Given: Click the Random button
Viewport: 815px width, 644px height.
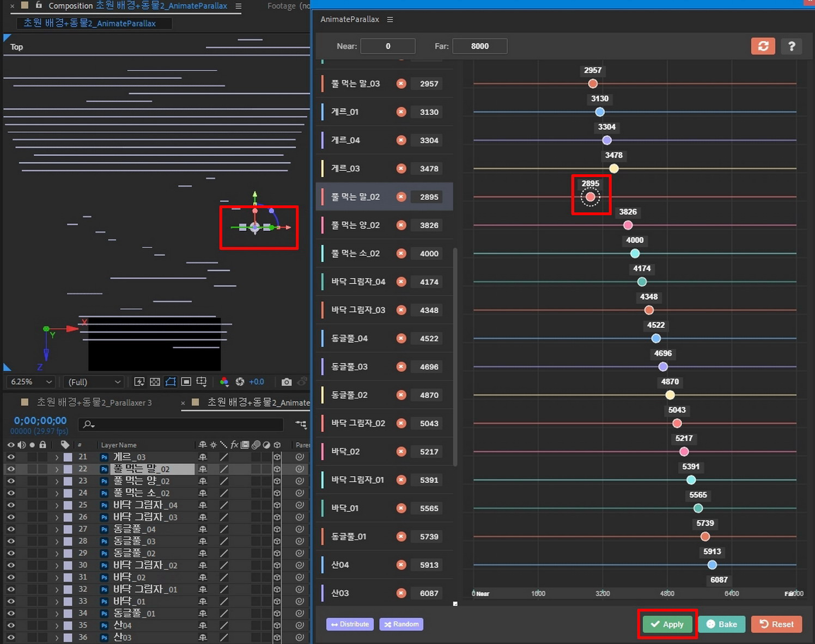Looking at the screenshot, I should 402,624.
